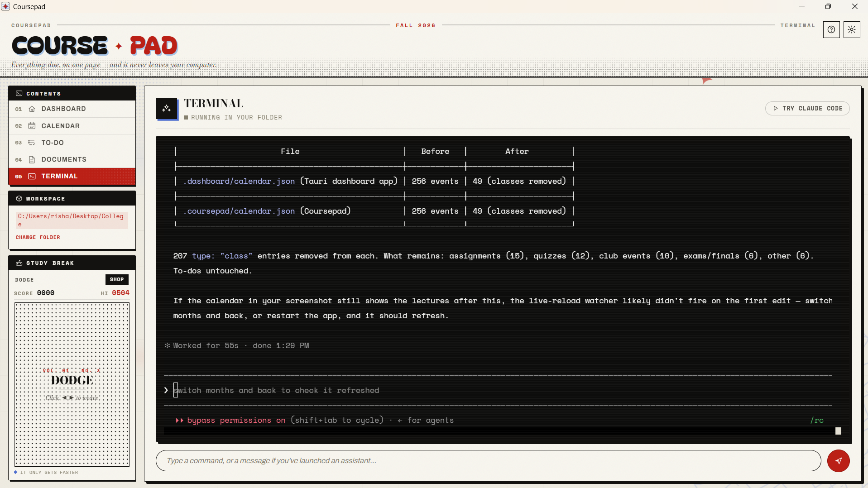Send the command with the red paper-plane button
The width and height of the screenshot is (868, 488).
pos(838,461)
